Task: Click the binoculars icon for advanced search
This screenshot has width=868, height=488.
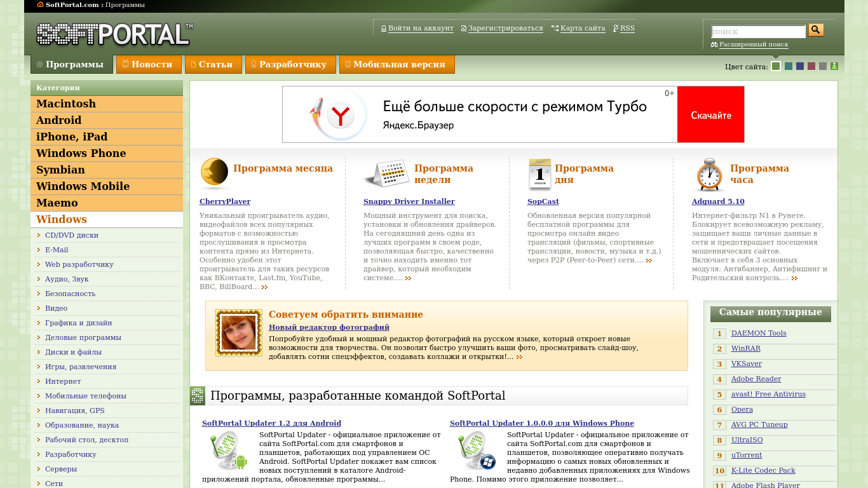Action: coord(714,44)
